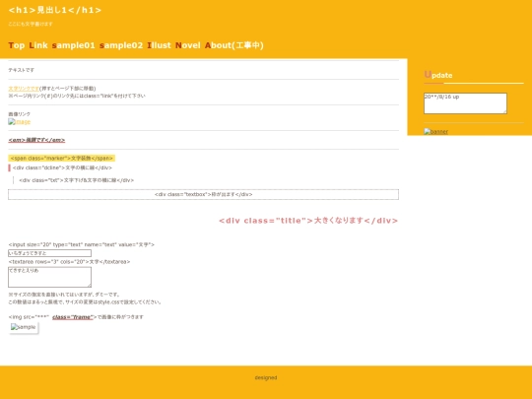Open the Link navigation item
Viewport: 532px width, 399px height.
click(x=38, y=45)
